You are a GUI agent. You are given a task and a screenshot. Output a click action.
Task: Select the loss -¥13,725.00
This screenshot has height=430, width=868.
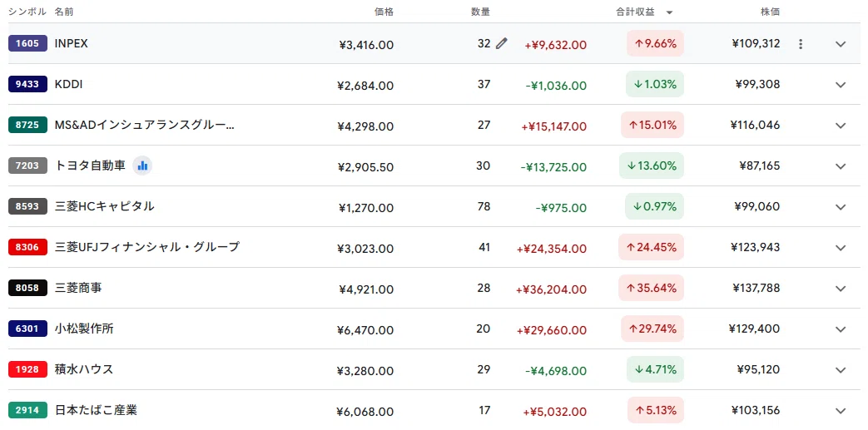tap(553, 167)
